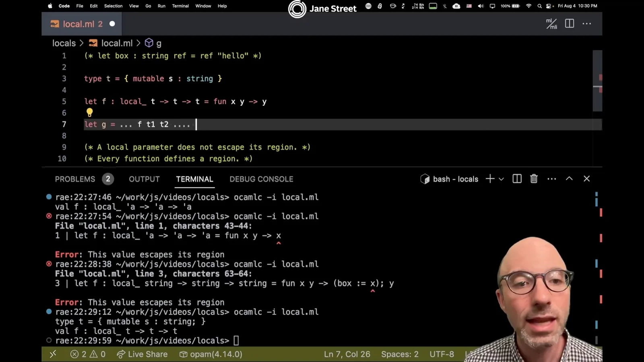The width and height of the screenshot is (644, 362).
Task: Select opam(4.14.0) sandbox in status bar
Action: click(211, 354)
